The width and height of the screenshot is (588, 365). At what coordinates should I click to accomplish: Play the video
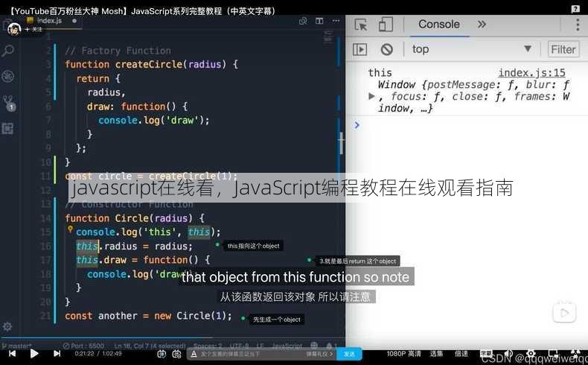click(34, 353)
